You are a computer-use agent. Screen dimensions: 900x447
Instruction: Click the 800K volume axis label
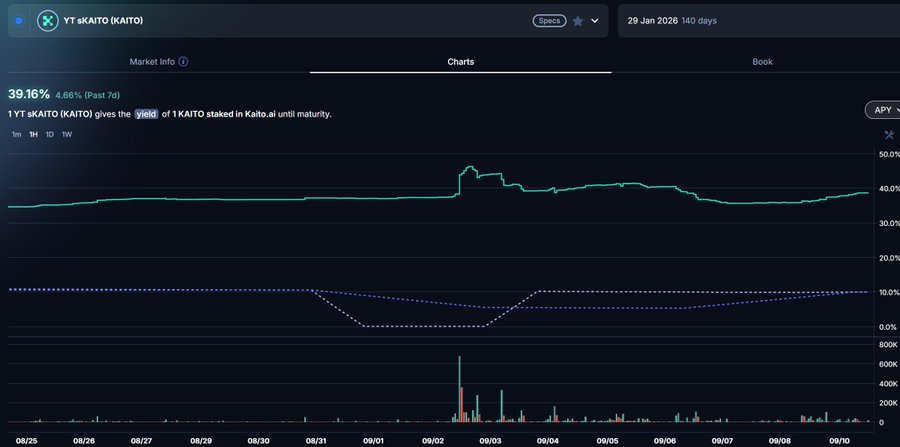pyautogui.click(x=889, y=344)
